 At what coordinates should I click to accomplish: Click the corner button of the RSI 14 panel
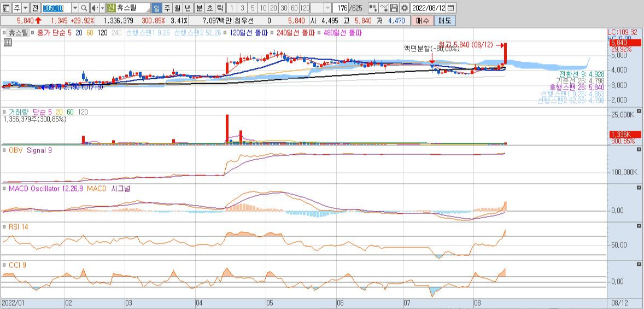click(639, 226)
